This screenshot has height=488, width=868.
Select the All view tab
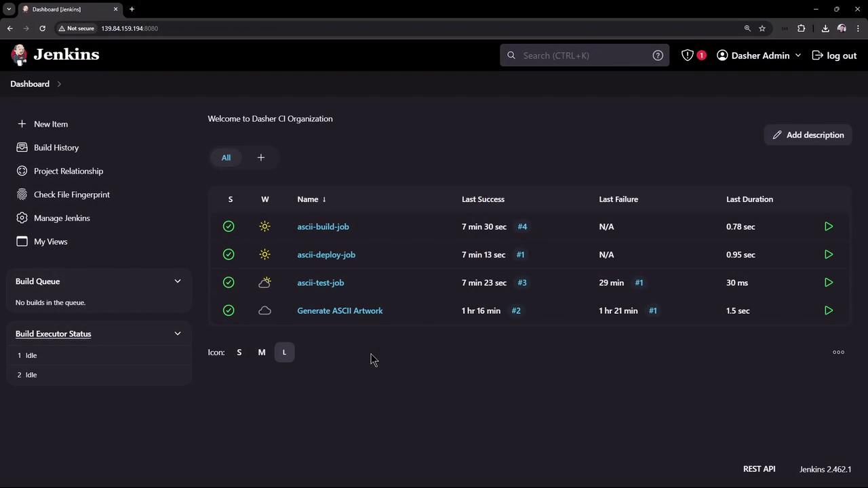(226, 158)
